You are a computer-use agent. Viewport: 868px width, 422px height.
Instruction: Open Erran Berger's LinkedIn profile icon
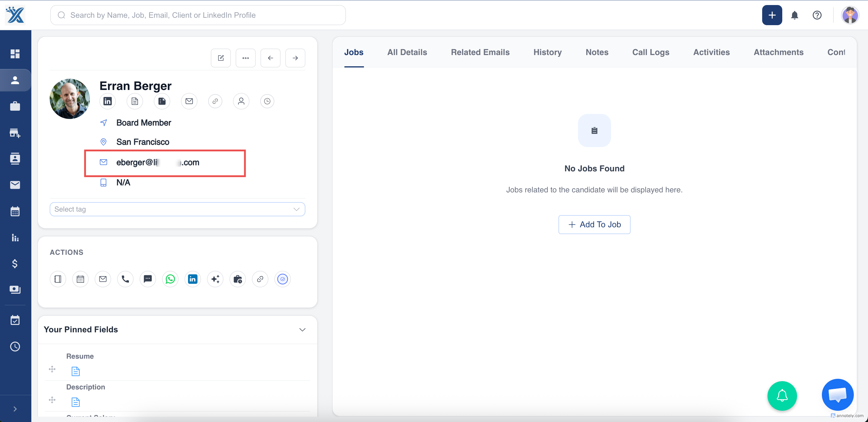click(x=108, y=101)
